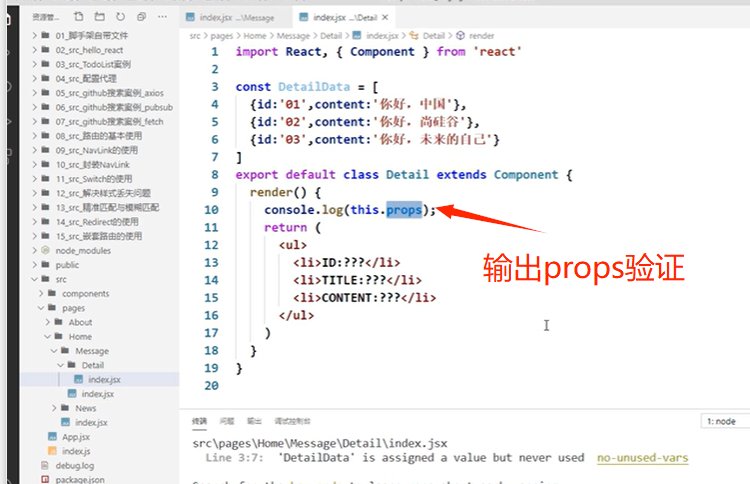Viewport: 750px width, 484px height.
Task: Select the 14_src_Redirect的使用 folder
Action: point(97,222)
